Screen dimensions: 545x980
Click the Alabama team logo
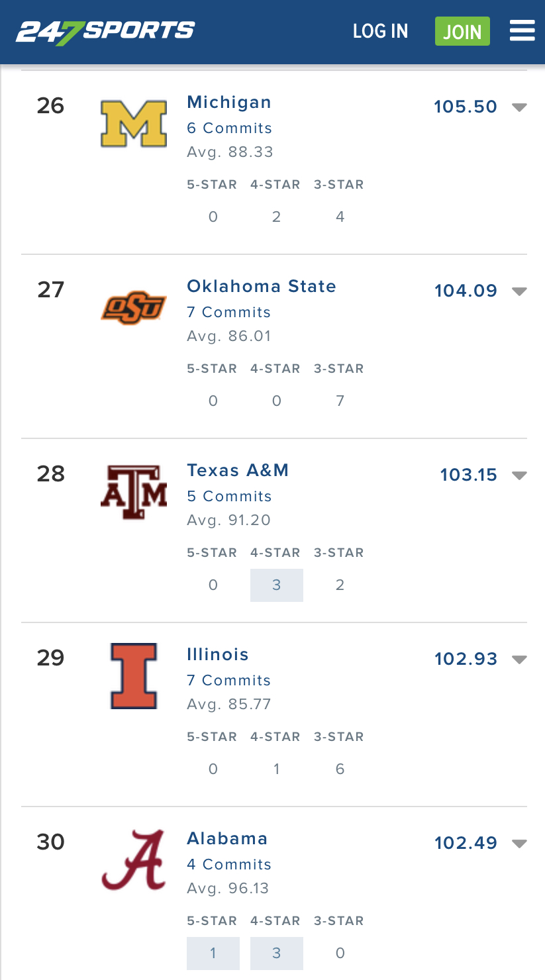134,860
